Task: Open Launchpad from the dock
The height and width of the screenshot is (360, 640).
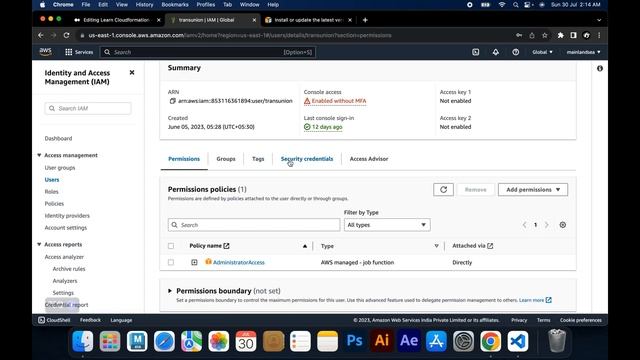Action: tap(110, 341)
